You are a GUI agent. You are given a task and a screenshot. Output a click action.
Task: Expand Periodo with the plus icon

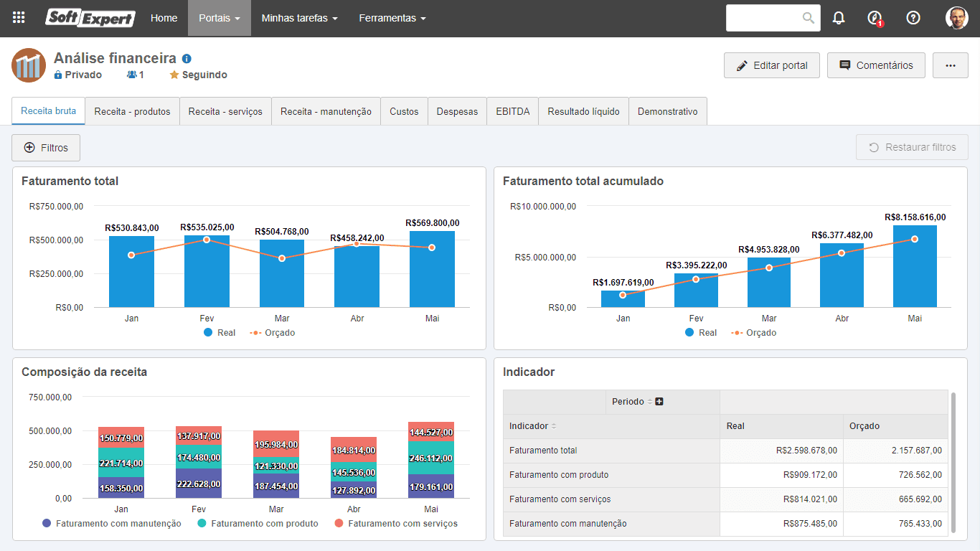coord(659,402)
